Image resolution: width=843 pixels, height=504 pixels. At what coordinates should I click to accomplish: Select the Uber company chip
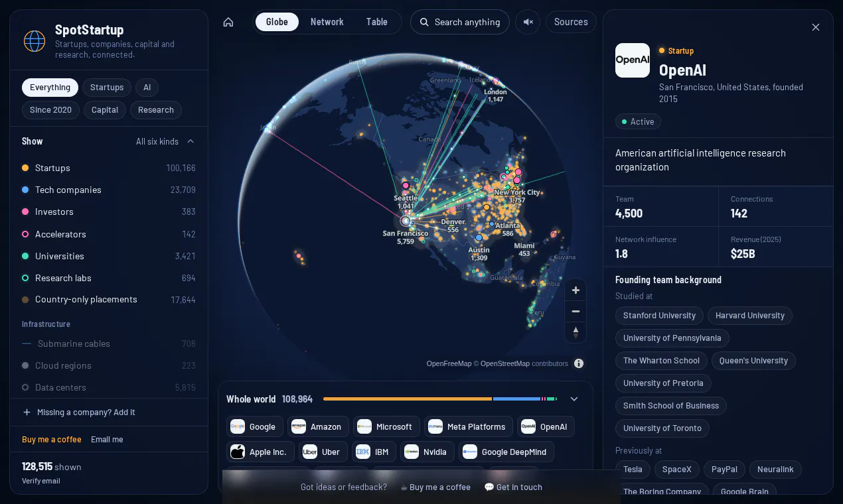point(323,452)
